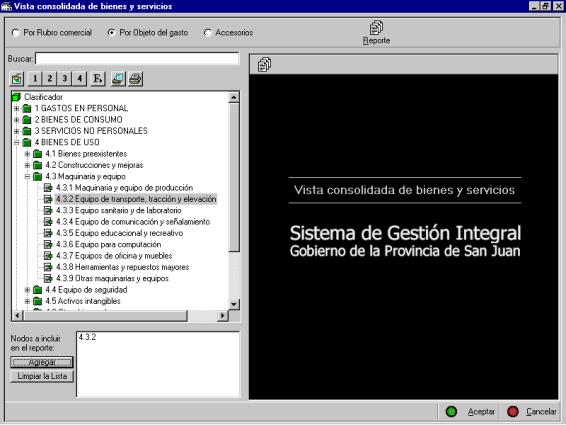Select 4.3.9 Otras maquinarias y equipos
The image size is (566, 425).
(112, 278)
